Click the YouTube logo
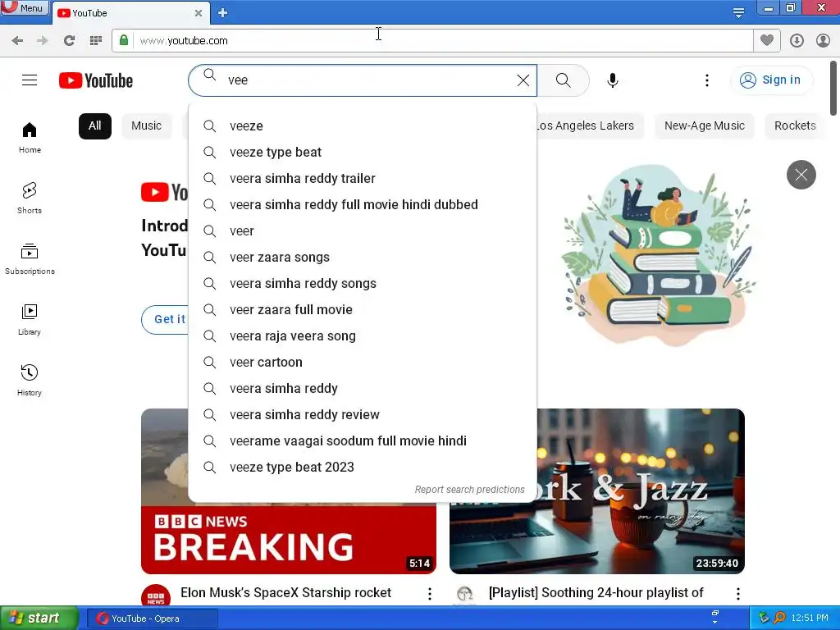Viewport: 840px width, 630px height. (x=96, y=80)
